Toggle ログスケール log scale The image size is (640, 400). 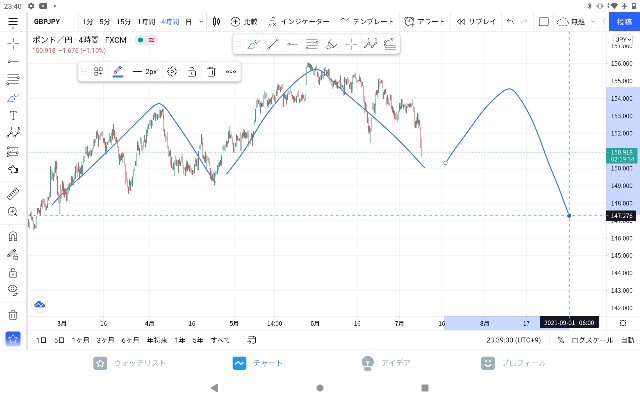click(591, 340)
